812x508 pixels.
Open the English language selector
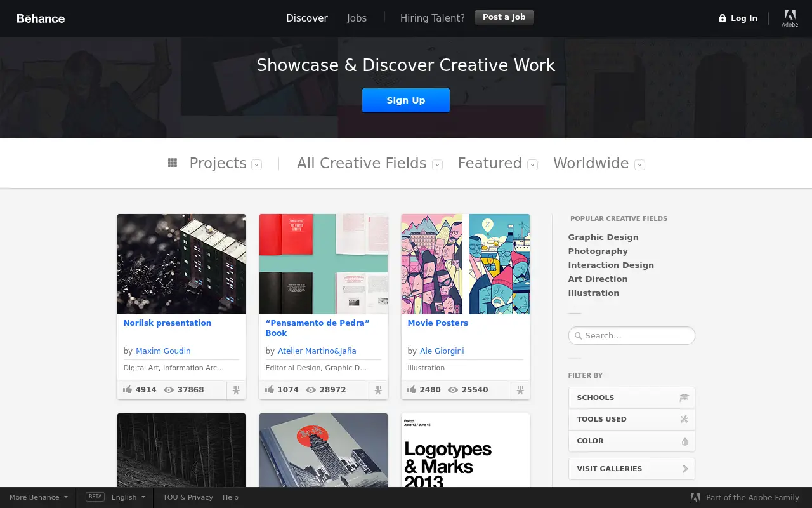128,497
